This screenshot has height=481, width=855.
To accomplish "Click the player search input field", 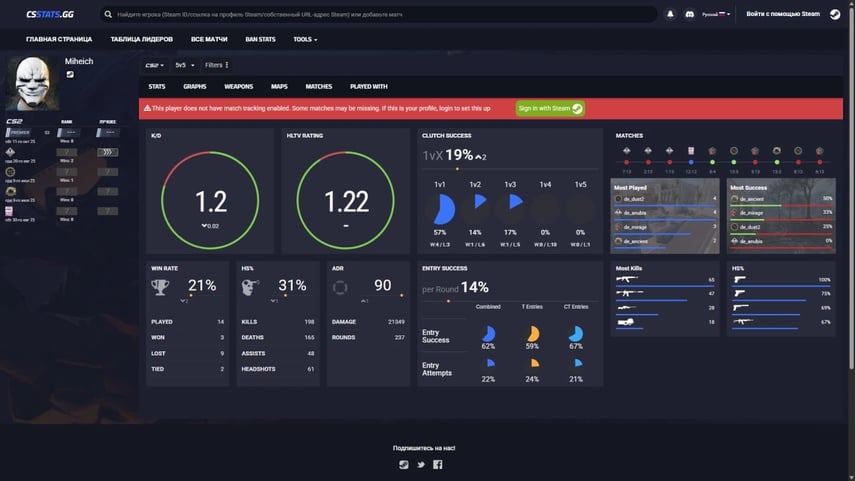I will pyautogui.click(x=380, y=15).
